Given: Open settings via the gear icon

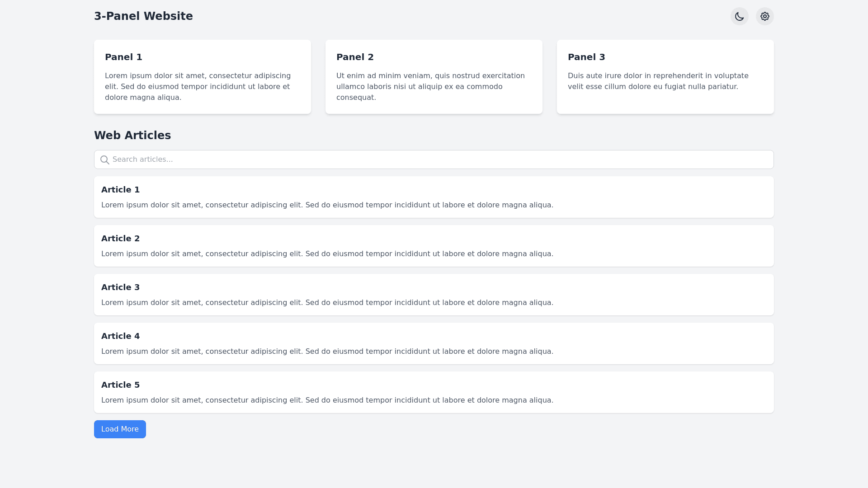Looking at the screenshot, I should point(765,16).
